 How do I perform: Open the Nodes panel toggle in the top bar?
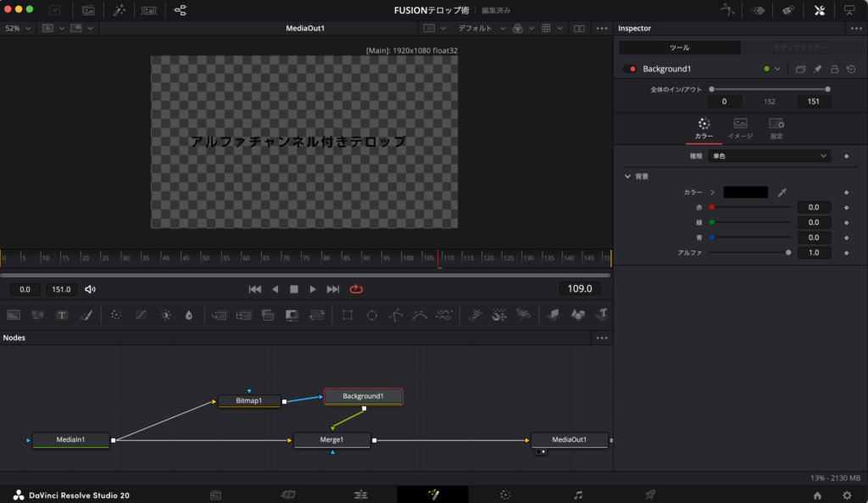pos(181,10)
